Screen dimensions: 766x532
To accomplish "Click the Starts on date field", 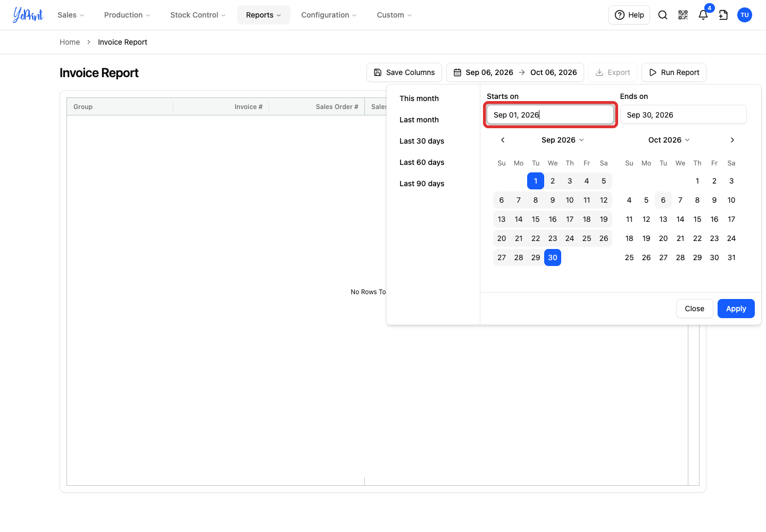I will [550, 115].
